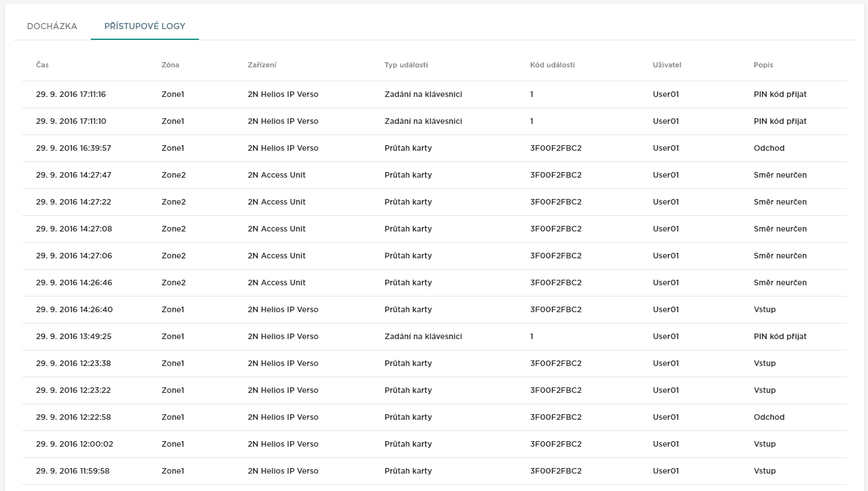Viewport: 868px width, 491px height.
Task: Click PIN kód přijat in the 13:49:25 row
Action: [x=780, y=336]
